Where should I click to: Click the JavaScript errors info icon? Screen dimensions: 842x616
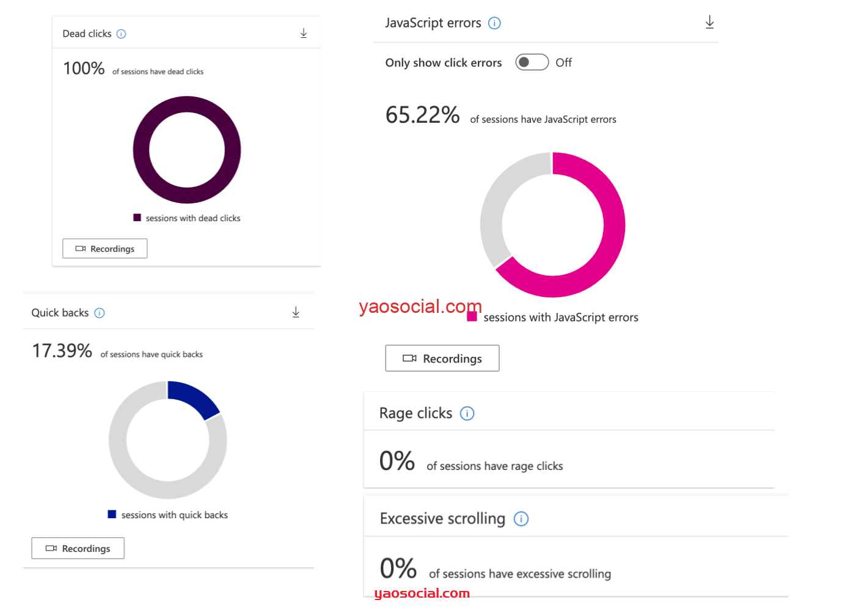(x=494, y=23)
